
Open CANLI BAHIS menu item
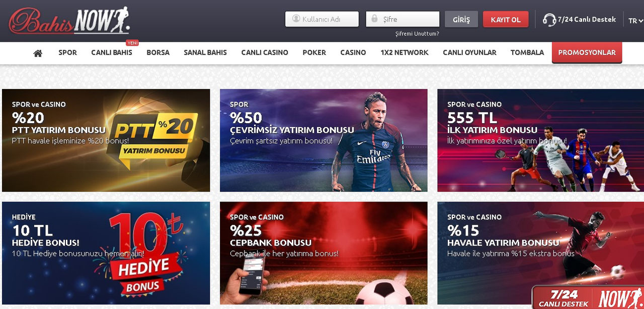pyautogui.click(x=112, y=52)
